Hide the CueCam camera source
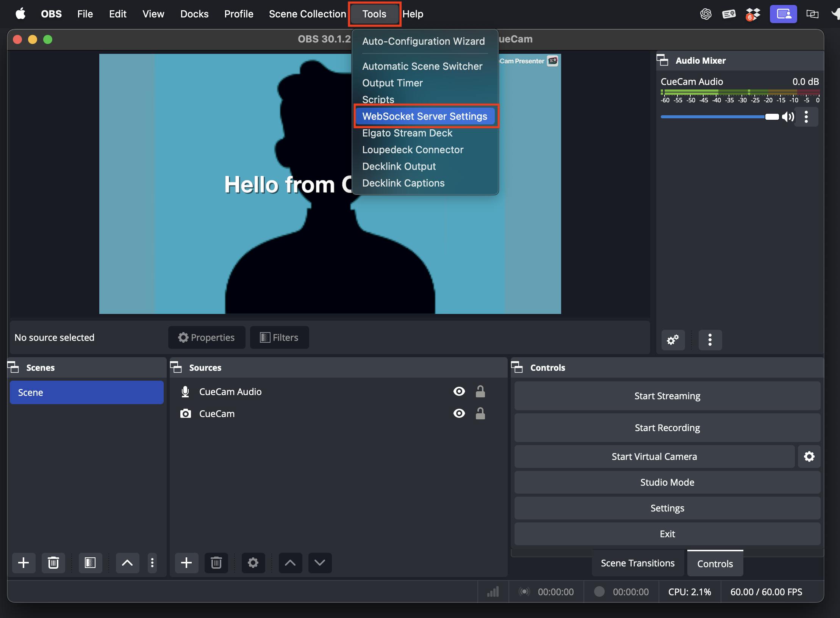The height and width of the screenshot is (618, 840). 459,414
